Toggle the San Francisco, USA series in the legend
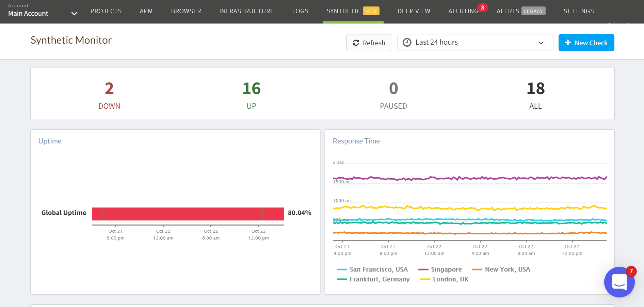 coord(379,269)
